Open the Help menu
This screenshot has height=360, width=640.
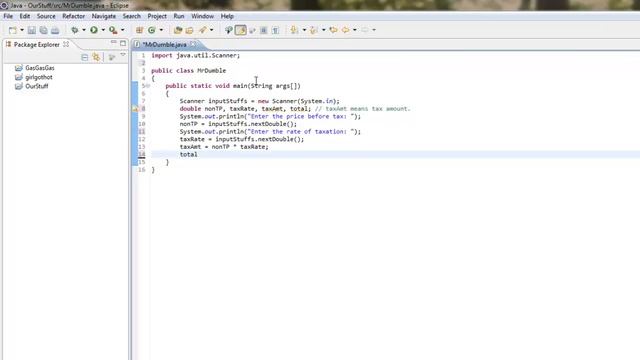pyautogui.click(x=227, y=16)
